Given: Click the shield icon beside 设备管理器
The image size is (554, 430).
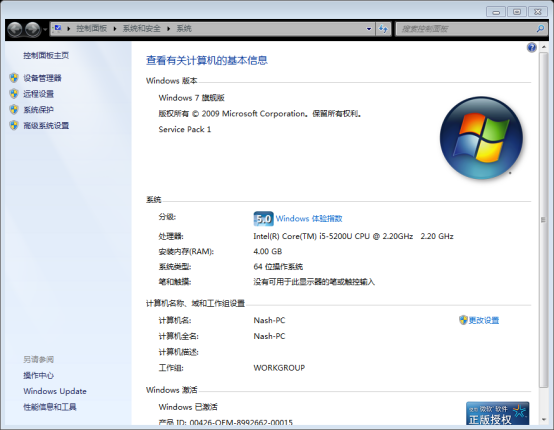Looking at the screenshot, I should (x=14, y=78).
